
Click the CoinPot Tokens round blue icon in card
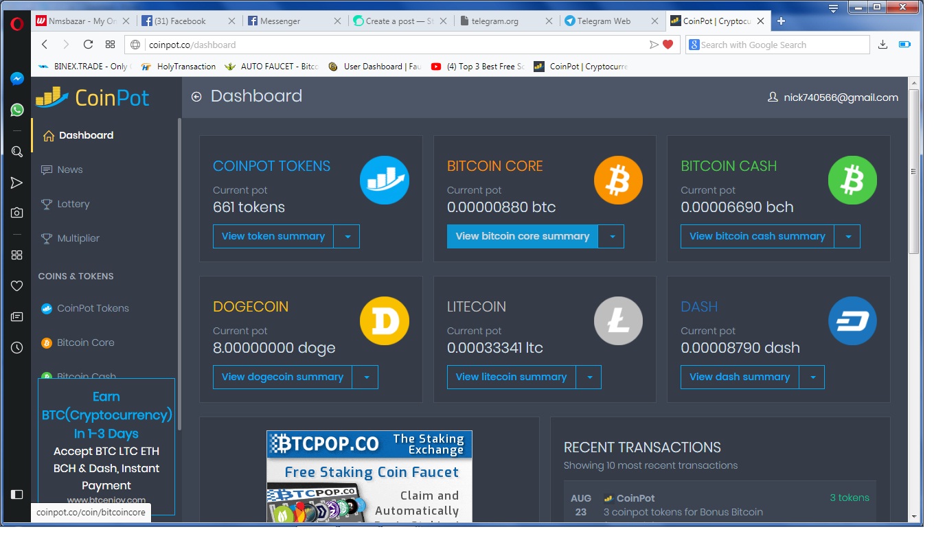click(x=385, y=180)
